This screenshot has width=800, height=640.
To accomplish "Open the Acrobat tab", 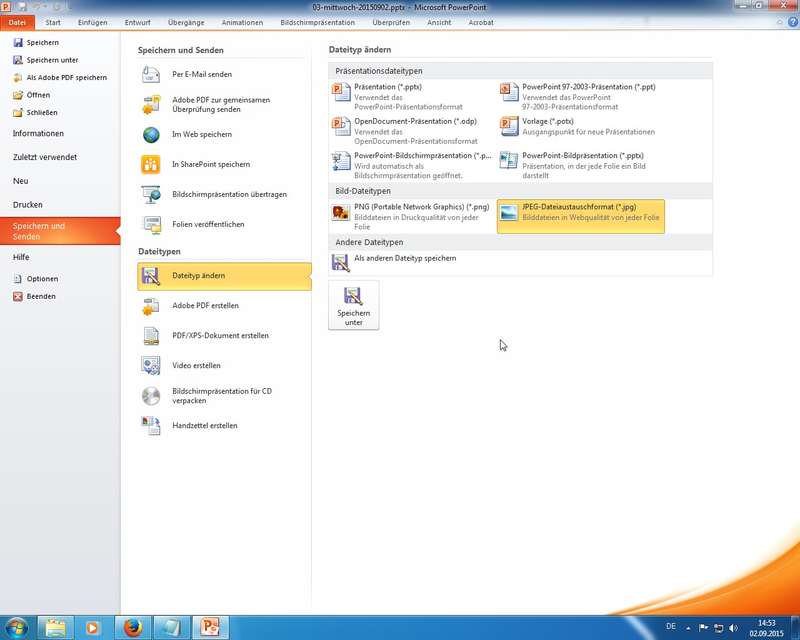I will tap(481, 22).
